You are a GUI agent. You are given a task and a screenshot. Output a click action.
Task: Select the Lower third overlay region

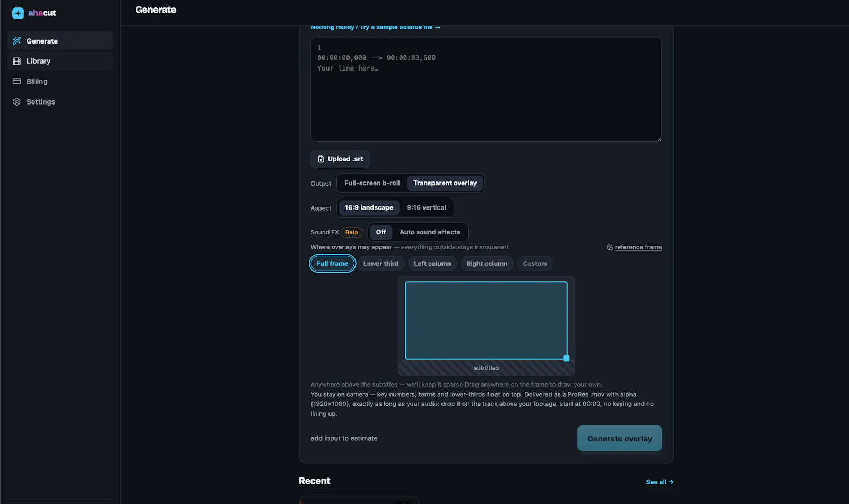pyautogui.click(x=381, y=264)
